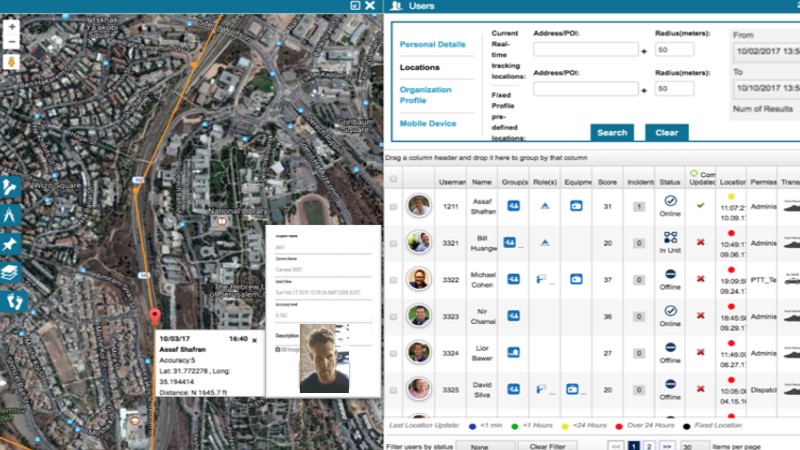800x450 pixels.
Task: Select the pushpin tool in map sidebar
Action: [11, 243]
